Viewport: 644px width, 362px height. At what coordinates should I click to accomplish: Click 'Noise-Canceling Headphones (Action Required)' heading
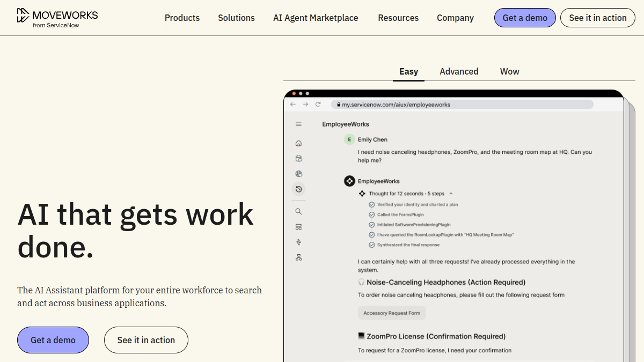[446, 282]
